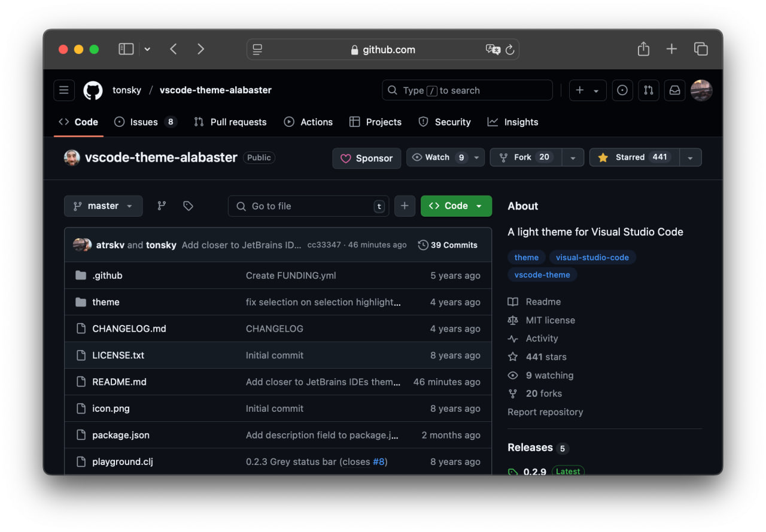766x532 pixels.
Task: Open the Safari sidebar toggle icon
Action: pos(126,49)
